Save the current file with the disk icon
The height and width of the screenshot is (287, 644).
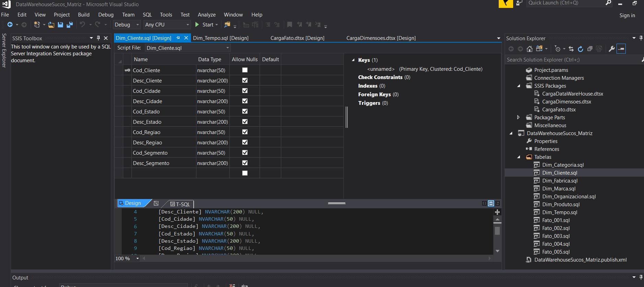[60, 25]
